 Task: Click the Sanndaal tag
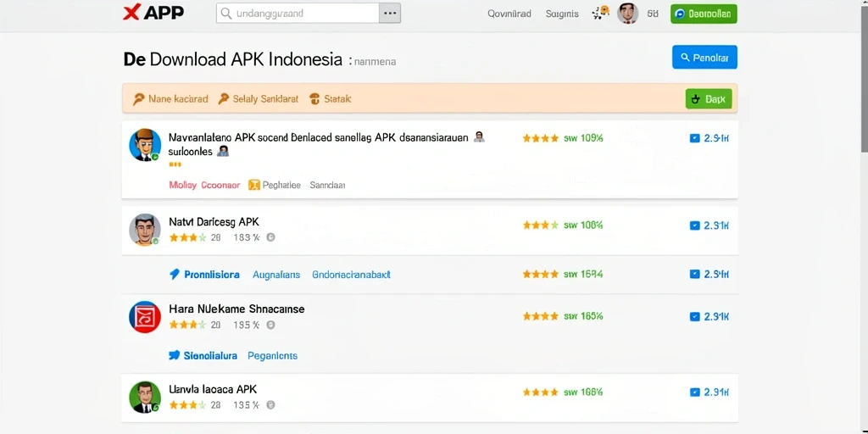pyautogui.click(x=327, y=185)
